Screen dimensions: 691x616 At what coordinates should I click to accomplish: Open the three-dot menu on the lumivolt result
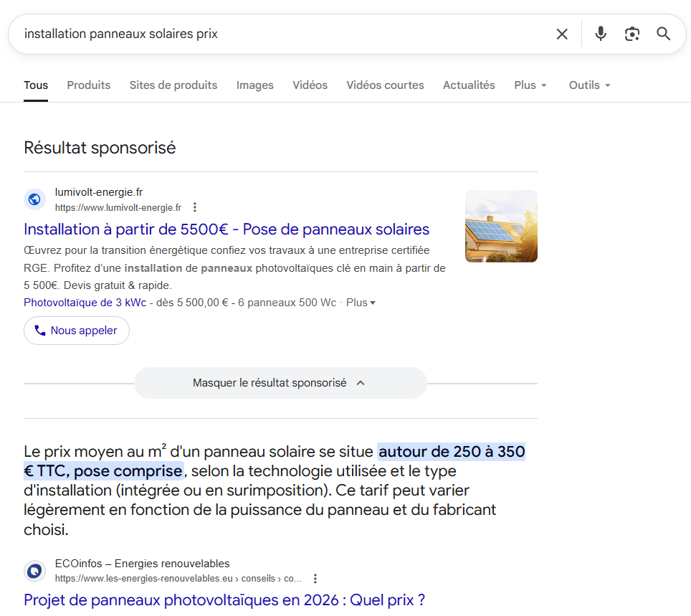pos(195,207)
